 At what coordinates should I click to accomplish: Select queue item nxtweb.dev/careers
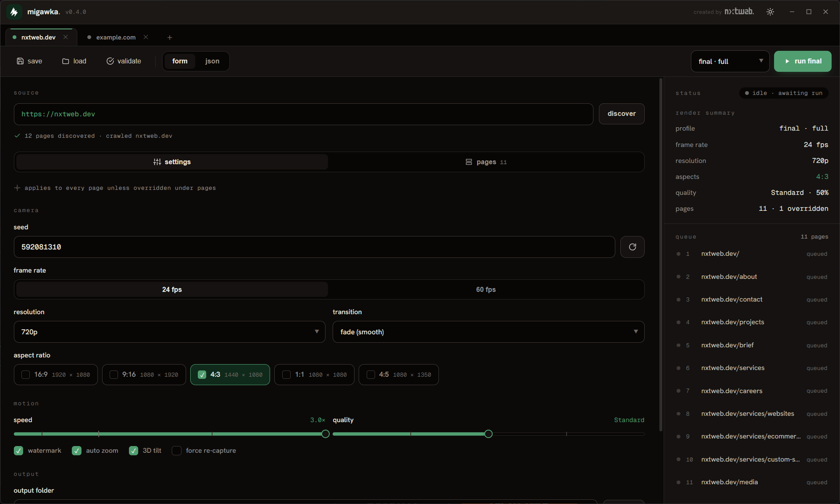click(x=752, y=391)
